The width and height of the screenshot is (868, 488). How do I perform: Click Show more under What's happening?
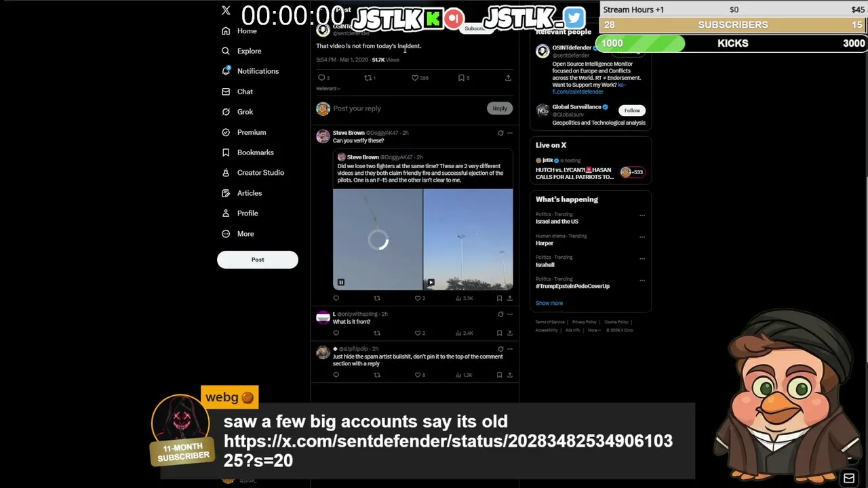coord(549,304)
